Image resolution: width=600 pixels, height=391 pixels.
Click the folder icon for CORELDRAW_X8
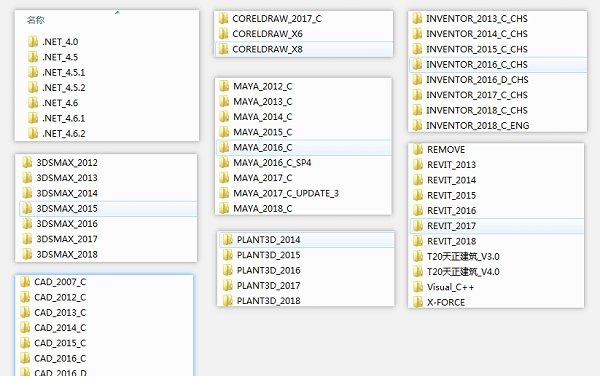[x=223, y=49]
